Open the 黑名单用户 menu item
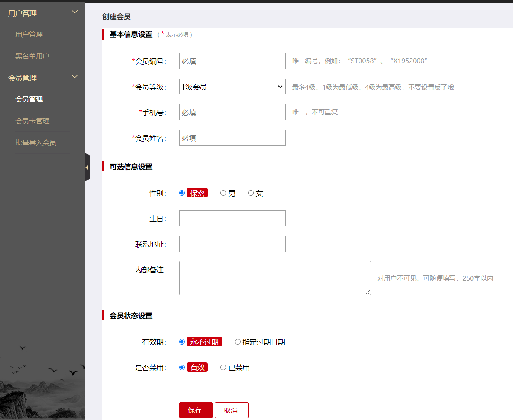513x420 pixels. point(30,56)
